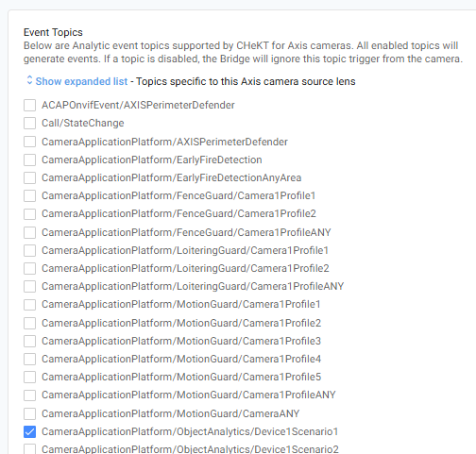
Task: Click the expand arrows icon beside Show expanded list
Action: coord(29,80)
